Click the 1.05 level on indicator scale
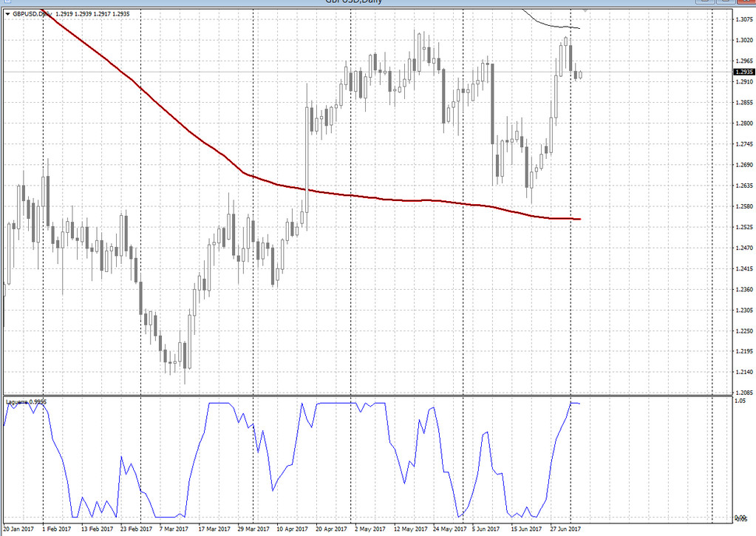Image resolution: width=756 pixels, height=536 pixels. (x=739, y=401)
